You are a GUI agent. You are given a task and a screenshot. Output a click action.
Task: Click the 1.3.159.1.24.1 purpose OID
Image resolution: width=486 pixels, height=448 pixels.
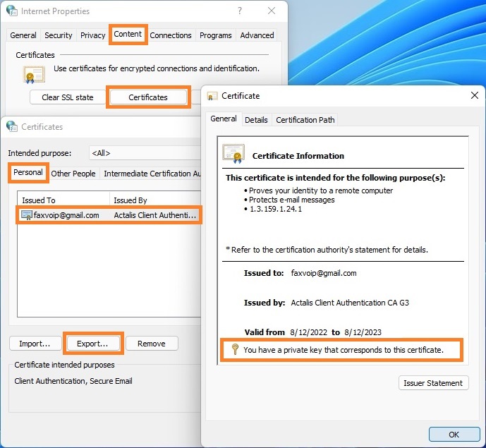coord(276,209)
